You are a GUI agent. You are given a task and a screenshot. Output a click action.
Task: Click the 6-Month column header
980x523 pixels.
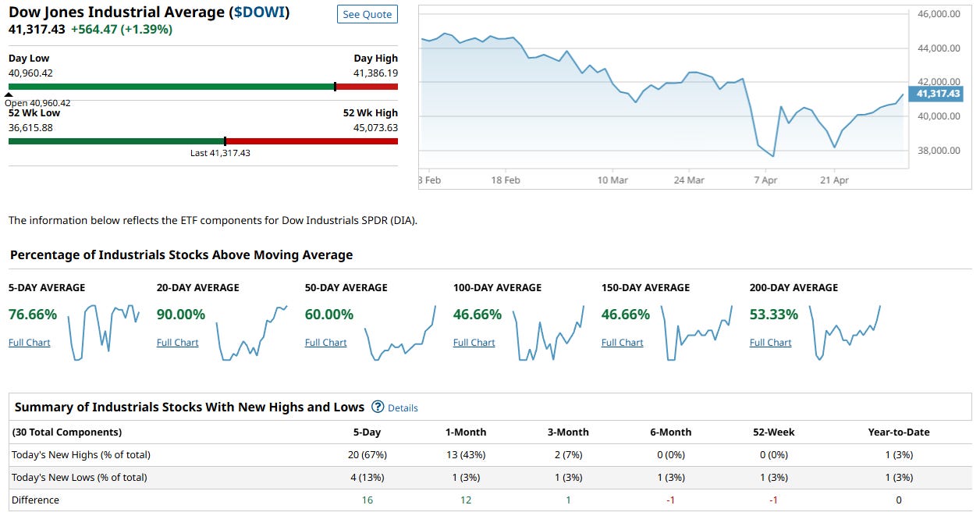pos(671,432)
